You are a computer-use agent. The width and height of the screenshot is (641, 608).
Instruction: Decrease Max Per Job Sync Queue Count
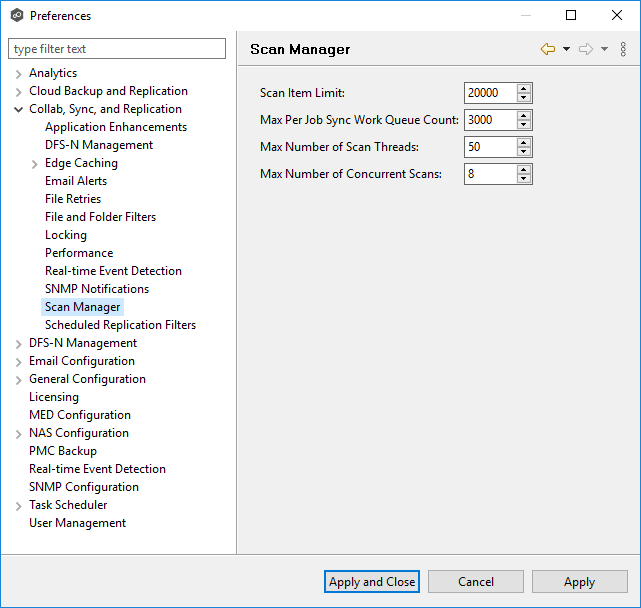click(x=524, y=125)
